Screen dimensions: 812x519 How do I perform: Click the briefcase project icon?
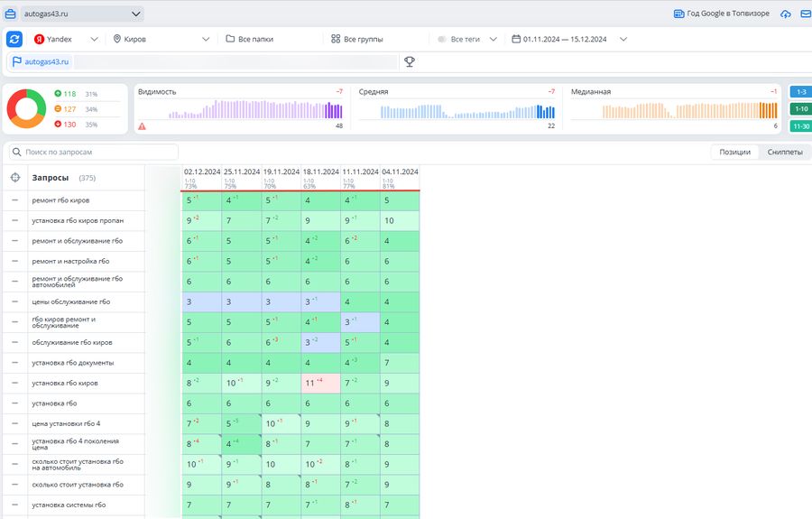click(x=11, y=14)
